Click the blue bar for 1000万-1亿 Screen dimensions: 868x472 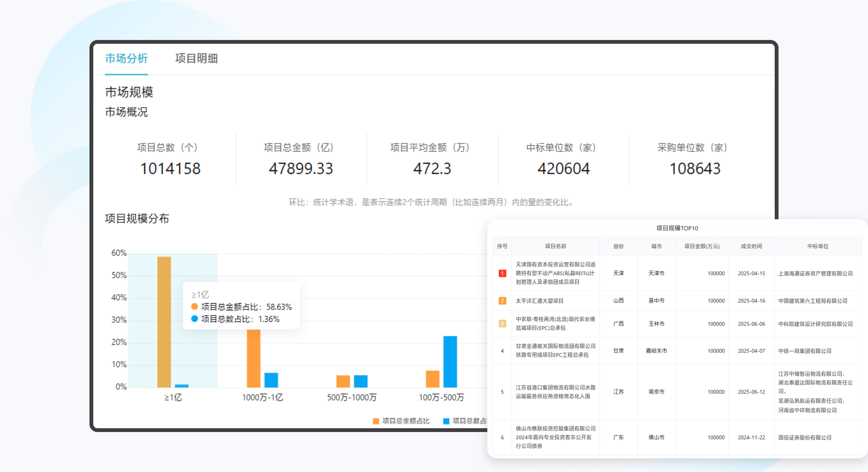click(271, 380)
